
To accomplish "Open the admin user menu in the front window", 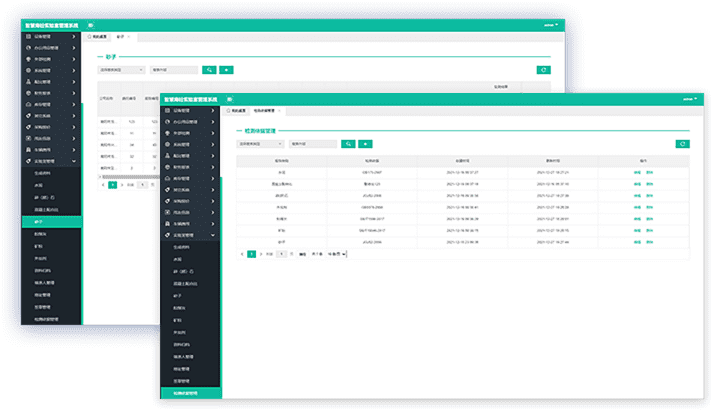I will click(x=688, y=99).
